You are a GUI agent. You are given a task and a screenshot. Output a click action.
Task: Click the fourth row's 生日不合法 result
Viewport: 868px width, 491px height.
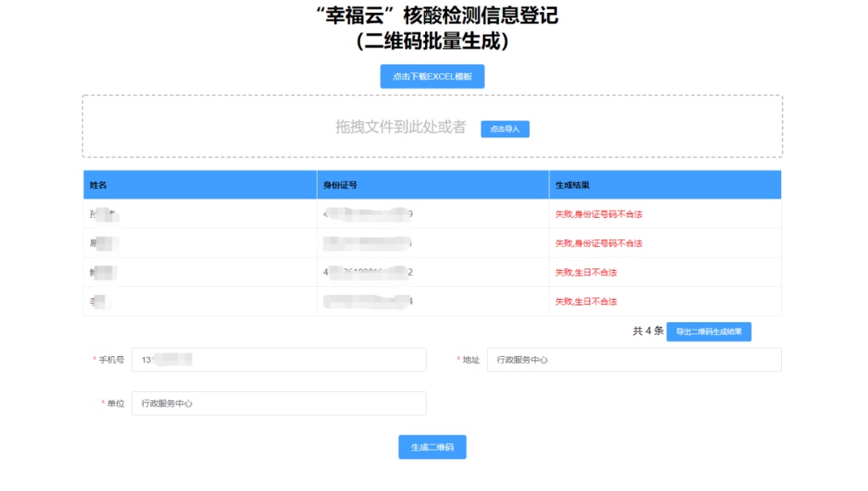coord(586,301)
